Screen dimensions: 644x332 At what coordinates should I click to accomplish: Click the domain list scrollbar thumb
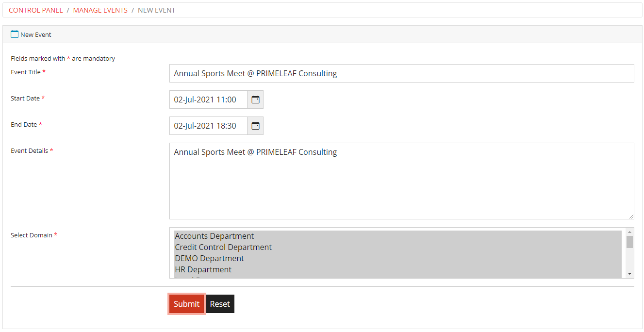pyautogui.click(x=629, y=242)
